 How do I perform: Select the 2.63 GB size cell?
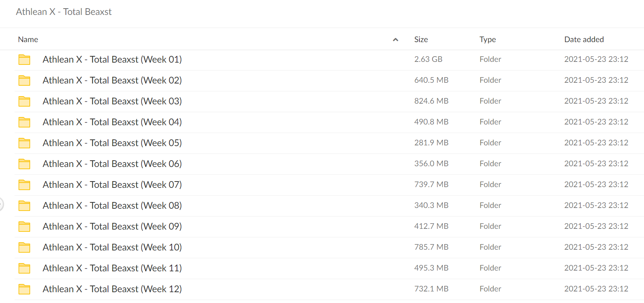click(428, 59)
